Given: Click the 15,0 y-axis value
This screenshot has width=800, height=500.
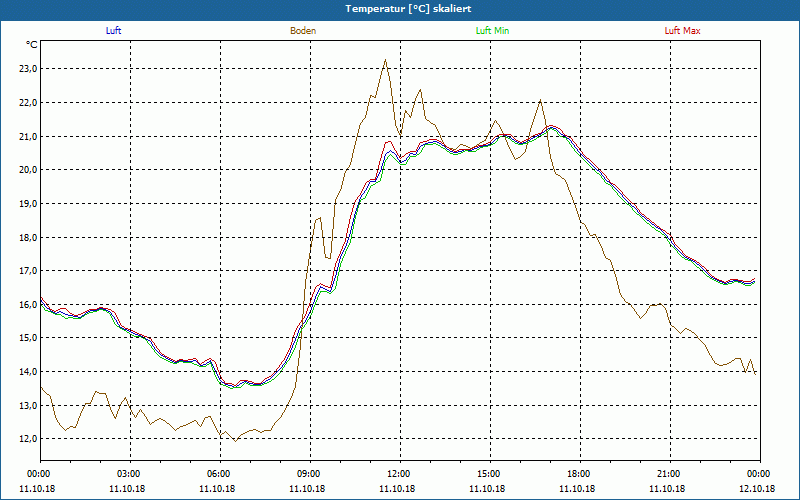Looking at the screenshot, I should (27, 338).
